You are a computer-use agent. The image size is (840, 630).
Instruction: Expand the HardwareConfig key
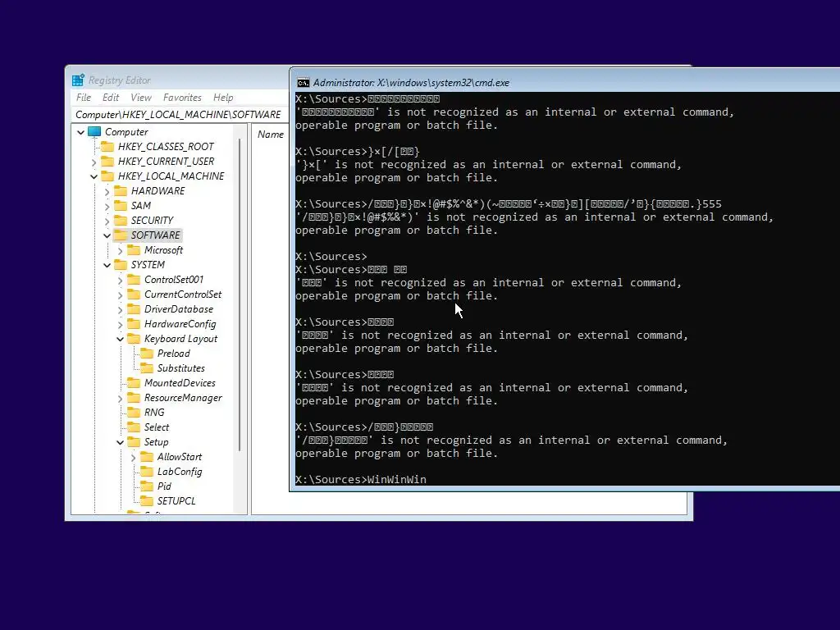[120, 324]
